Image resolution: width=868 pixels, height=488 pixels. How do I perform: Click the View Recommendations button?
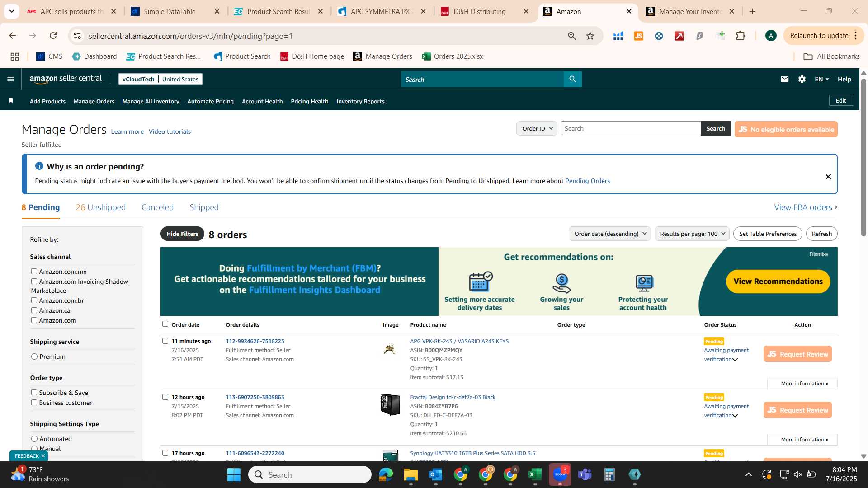click(778, 281)
